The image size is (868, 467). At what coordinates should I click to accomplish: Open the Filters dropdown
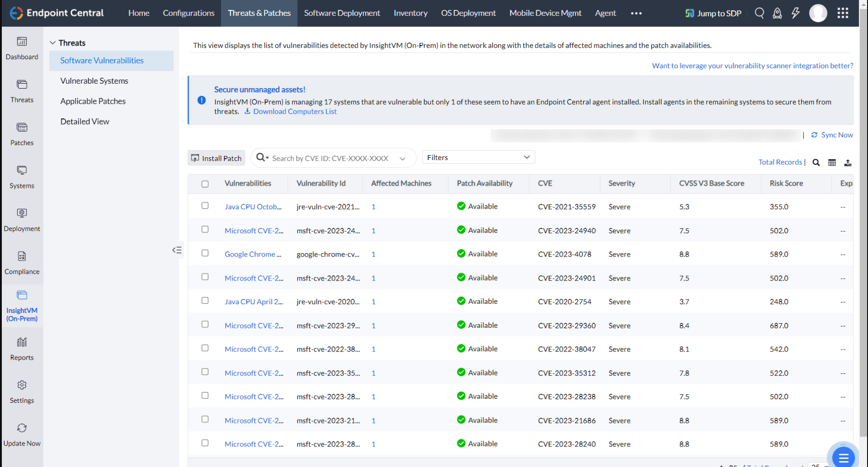(478, 157)
